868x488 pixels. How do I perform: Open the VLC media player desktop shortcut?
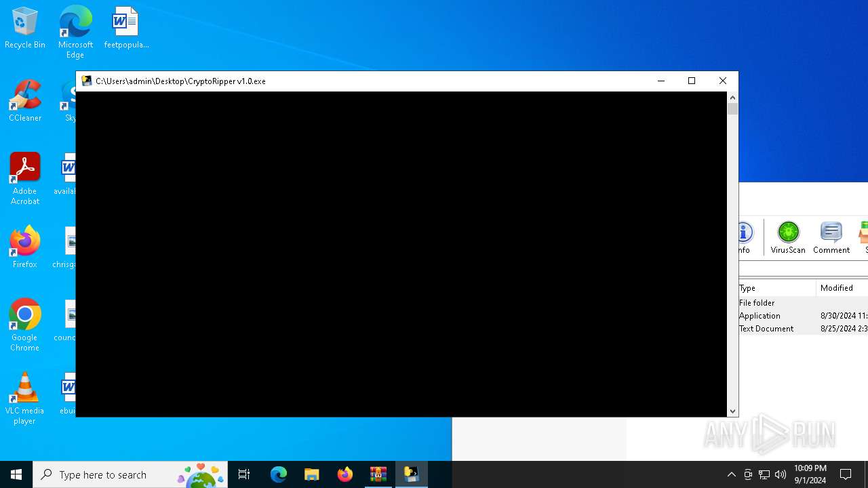click(x=25, y=399)
